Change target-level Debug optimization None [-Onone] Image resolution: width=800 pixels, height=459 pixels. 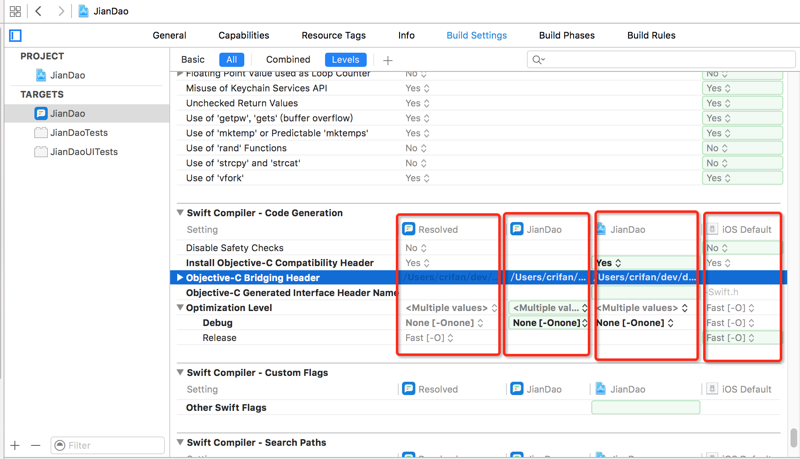[x=550, y=323]
